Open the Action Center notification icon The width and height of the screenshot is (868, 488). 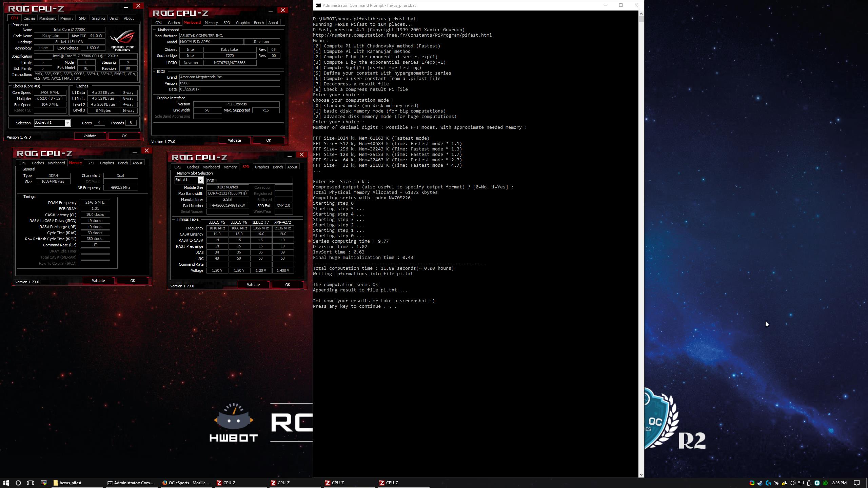[x=857, y=483]
